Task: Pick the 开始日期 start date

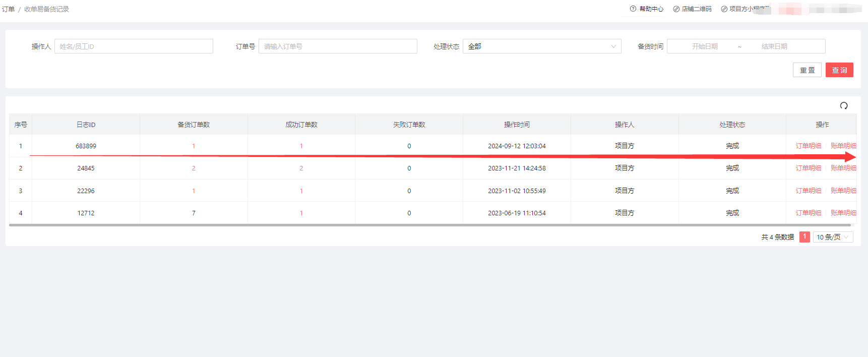Action: pos(704,46)
